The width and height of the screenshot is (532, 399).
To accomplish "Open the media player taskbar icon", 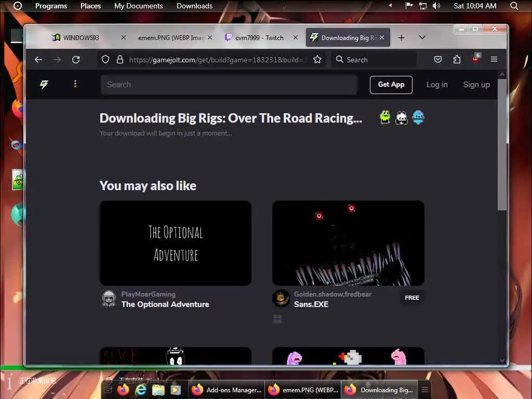I will coord(176,390).
